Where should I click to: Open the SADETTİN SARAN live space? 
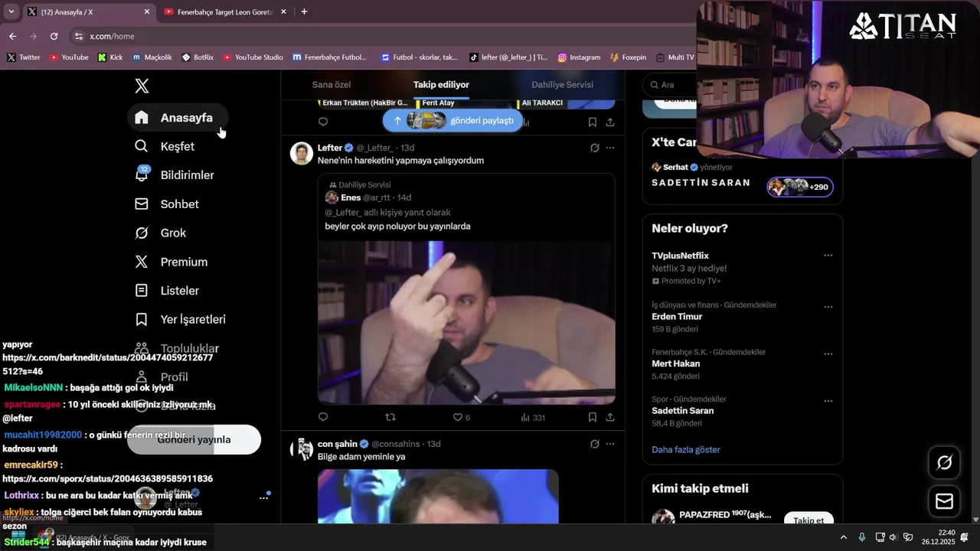(x=701, y=184)
